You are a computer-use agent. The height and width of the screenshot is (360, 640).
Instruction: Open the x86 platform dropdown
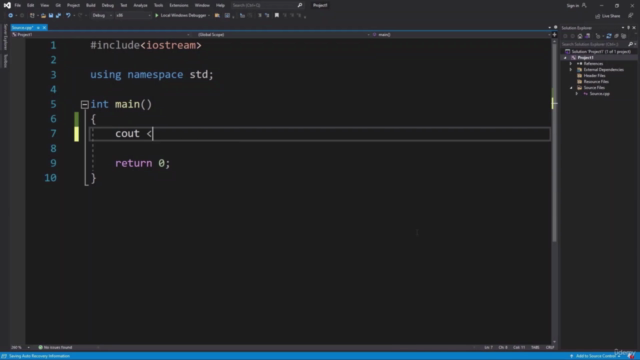pyautogui.click(x=133, y=16)
